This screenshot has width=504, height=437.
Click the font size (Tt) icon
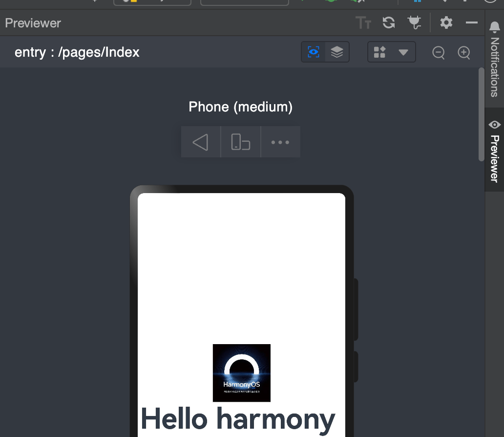[363, 22]
